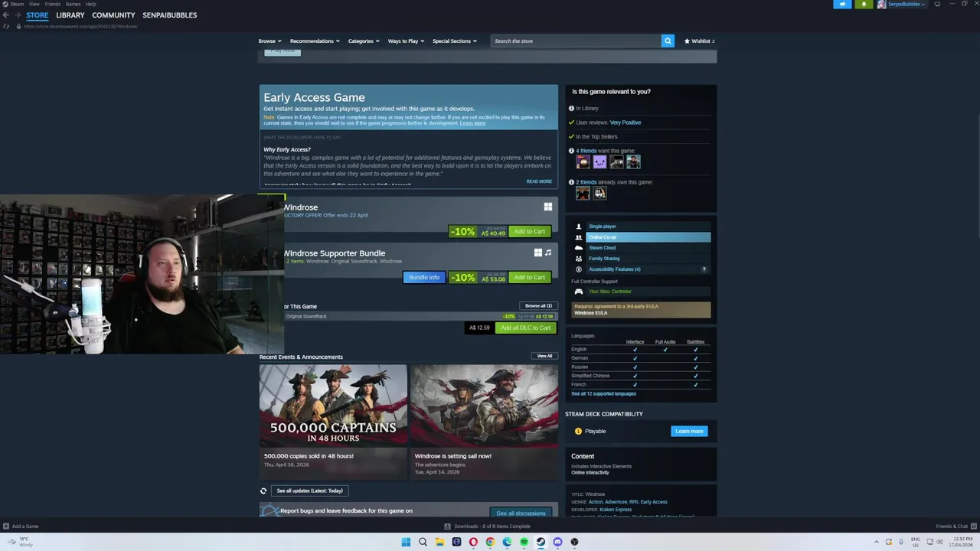Click the second friend avatar wanting this game

600,162
